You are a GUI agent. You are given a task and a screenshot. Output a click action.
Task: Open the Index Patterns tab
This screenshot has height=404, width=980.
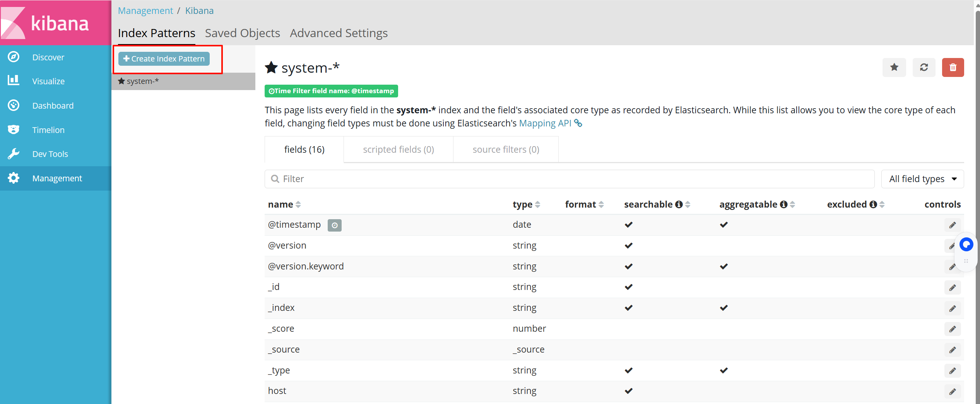[x=156, y=33]
